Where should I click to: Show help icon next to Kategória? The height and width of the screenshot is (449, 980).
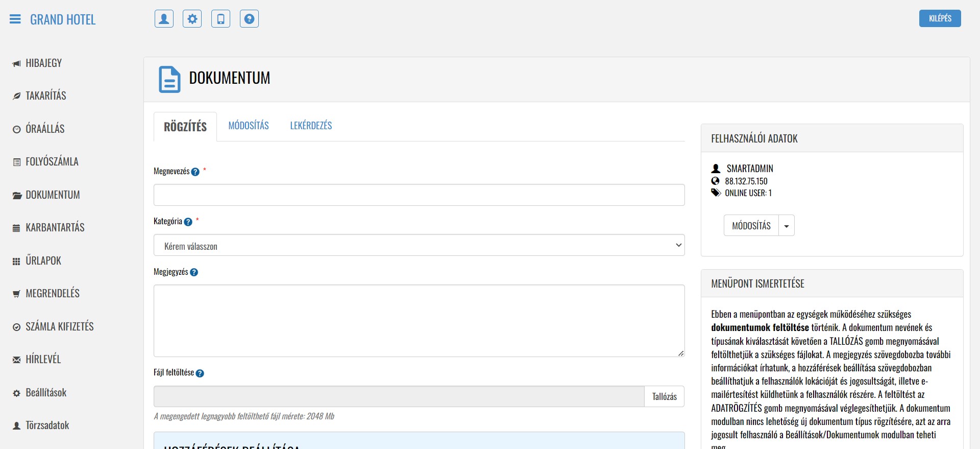[188, 222]
